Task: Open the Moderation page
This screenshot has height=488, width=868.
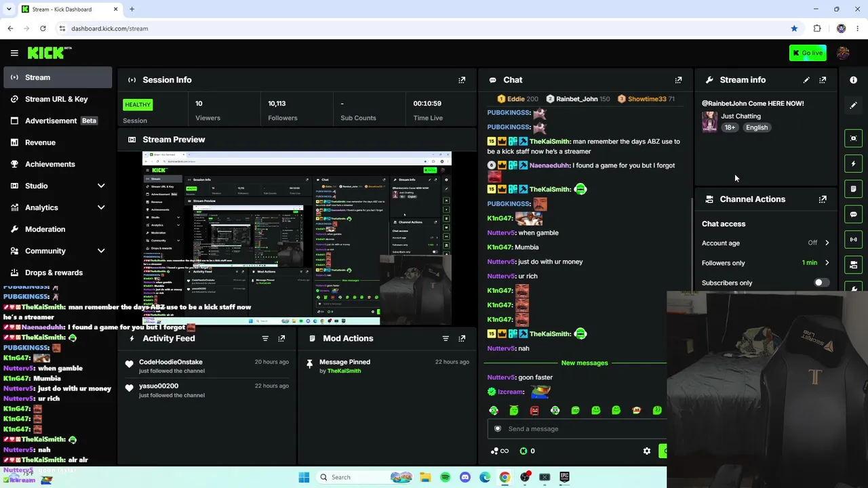Action: coord(58,229)
